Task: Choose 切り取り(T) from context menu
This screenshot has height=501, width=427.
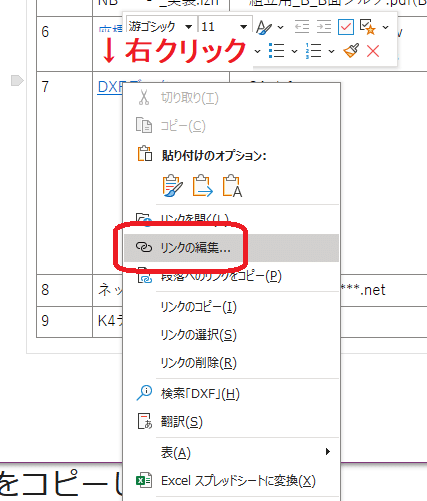Action: (231, 98)
